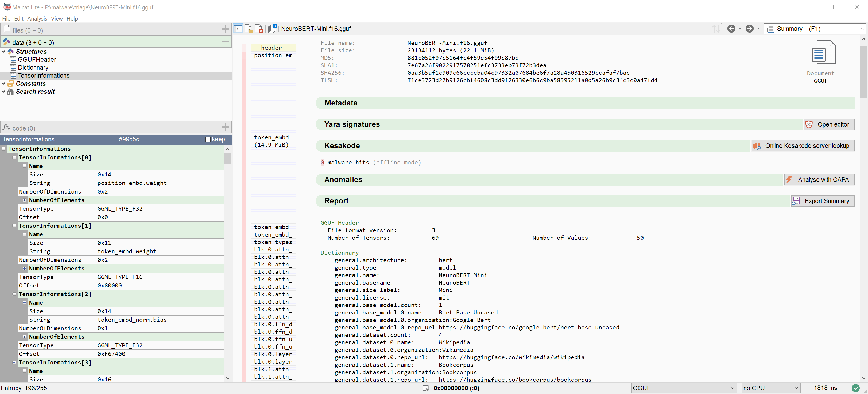The height and width of the screenshot is (394, 868).
Task: Collapse the TensorInformations[0] node
Action: coord(14,157)
